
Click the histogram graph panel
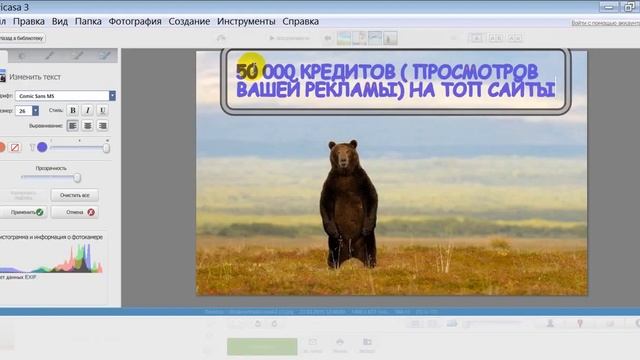[51, 258]
